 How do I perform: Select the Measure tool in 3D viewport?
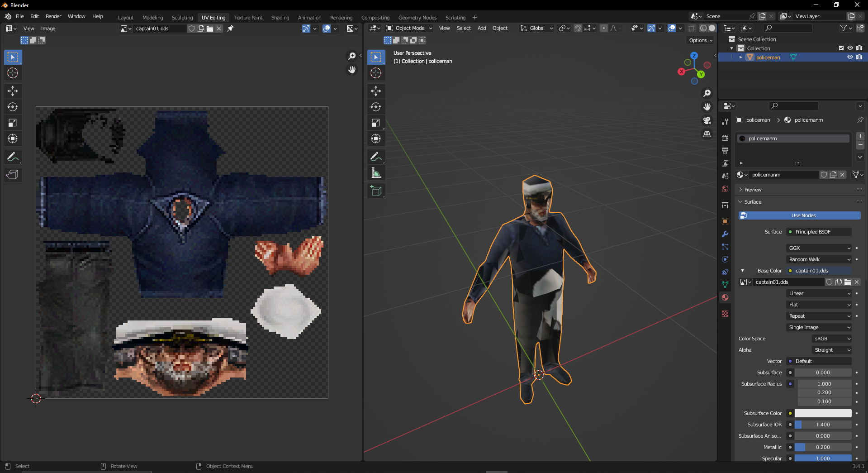coord(376,173)
